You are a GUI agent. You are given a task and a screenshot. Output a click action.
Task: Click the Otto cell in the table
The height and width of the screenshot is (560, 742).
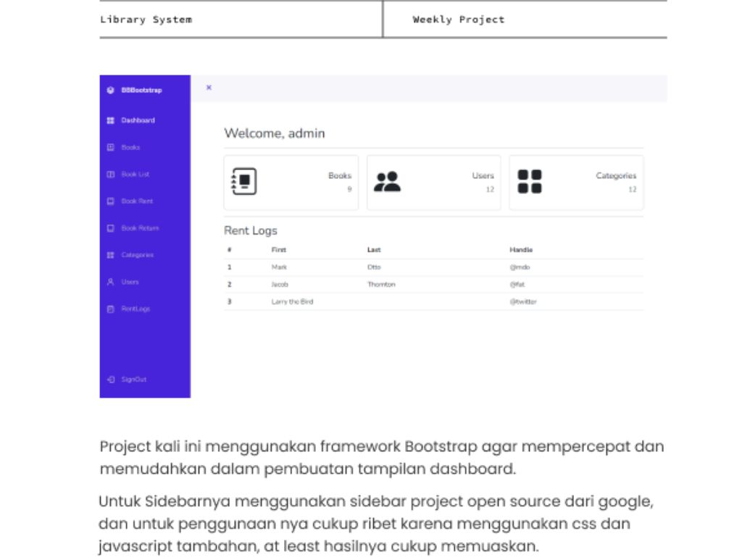pyautogui.click(x=374, y=268)
